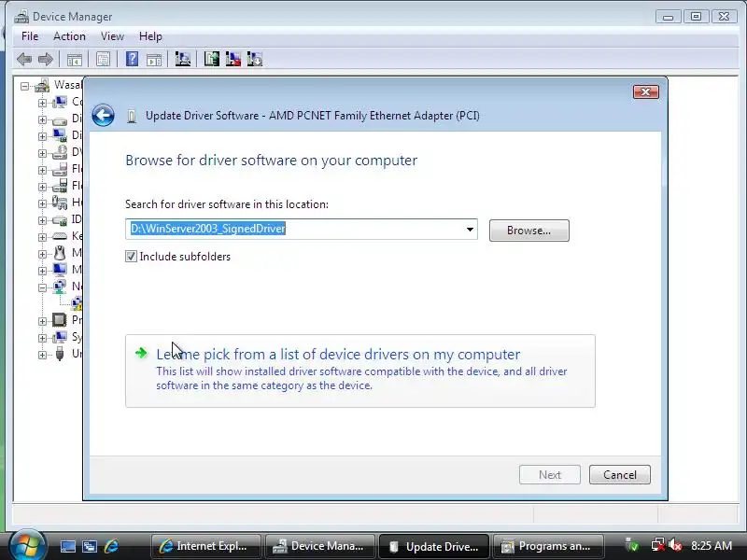Open the driver location dropdown arrow

470,230
